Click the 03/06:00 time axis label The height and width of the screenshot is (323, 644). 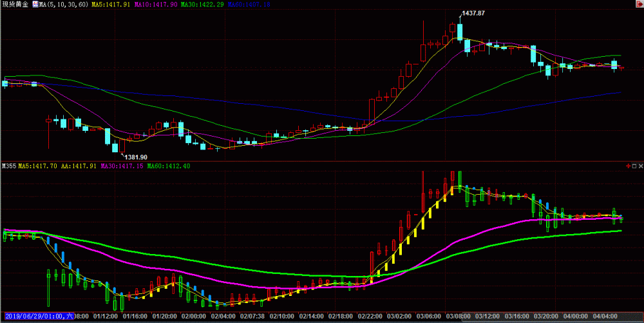click(429, 317)
